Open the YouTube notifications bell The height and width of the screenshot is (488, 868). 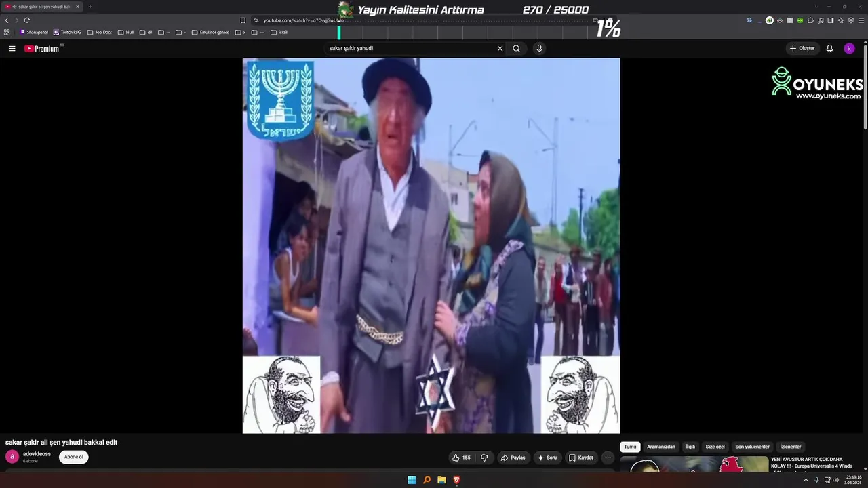[829, 48]
